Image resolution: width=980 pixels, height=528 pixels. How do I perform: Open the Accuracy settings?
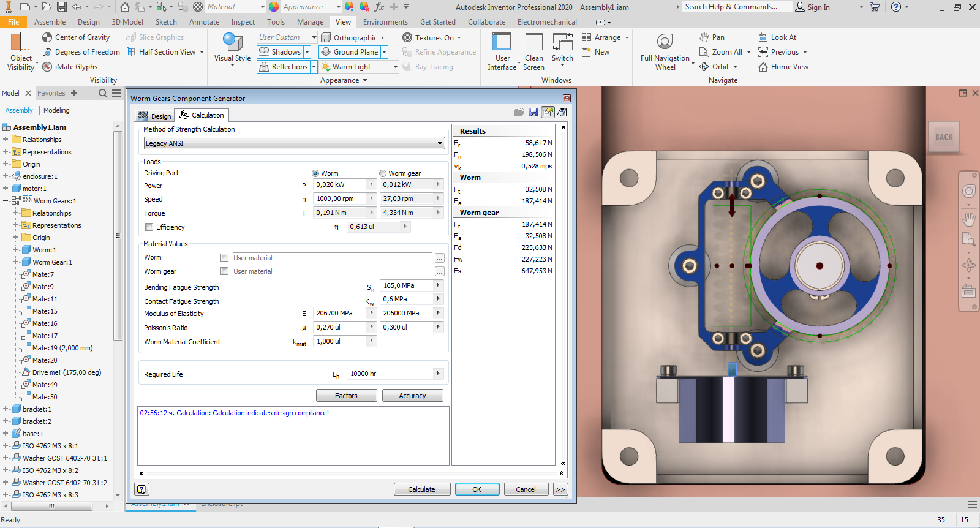click(x=413, y=396)
